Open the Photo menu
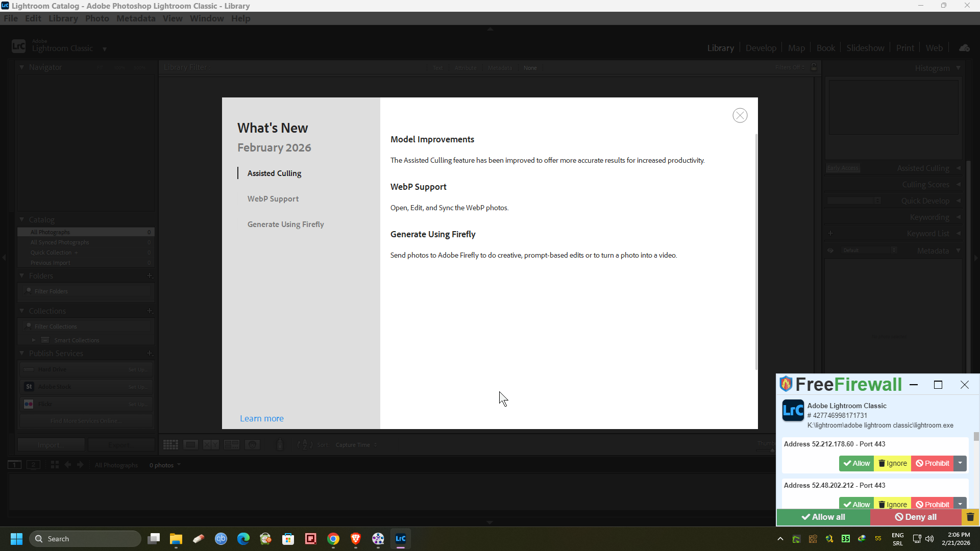This screenshot has height=551, width=980. [x=97, y=18]
